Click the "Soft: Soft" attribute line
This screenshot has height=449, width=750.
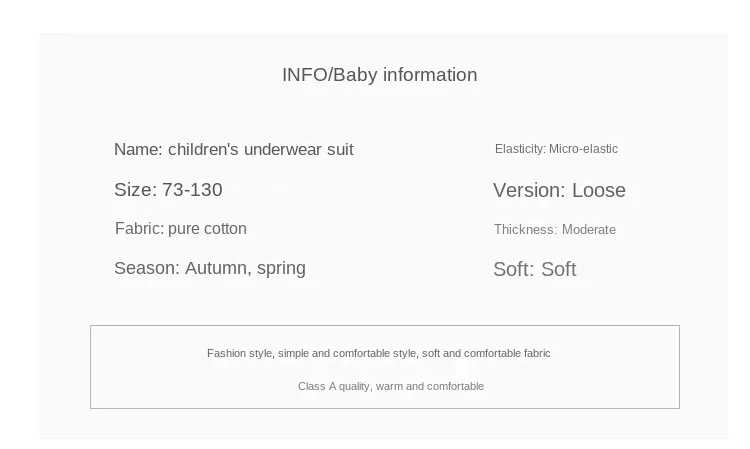pos(534,270)
